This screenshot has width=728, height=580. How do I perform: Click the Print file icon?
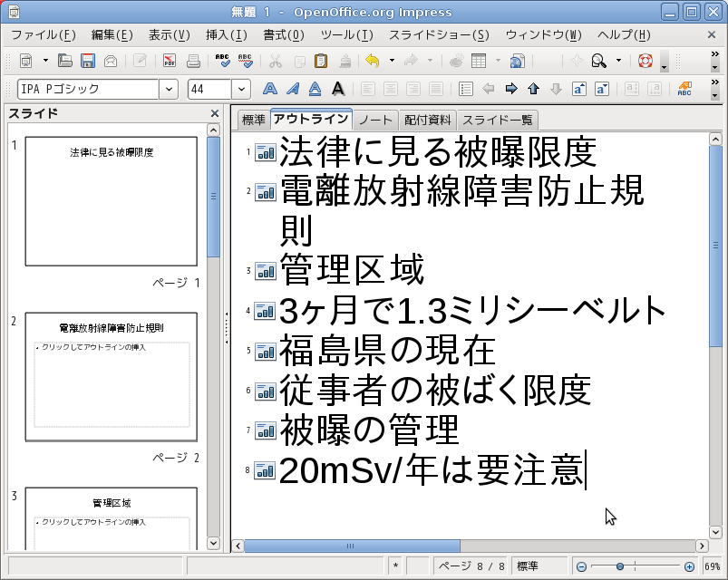(x=192, y=62)
